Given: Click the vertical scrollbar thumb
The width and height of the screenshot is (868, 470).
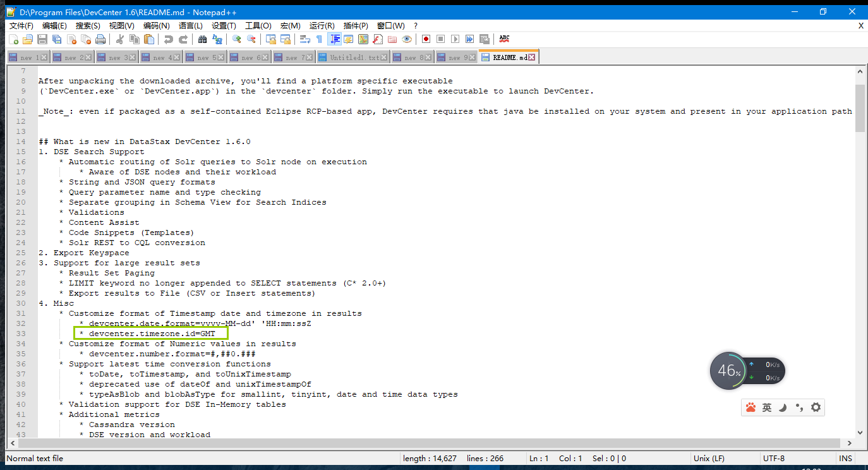Looking at the screenshot, I should click(x=860, y=107).
